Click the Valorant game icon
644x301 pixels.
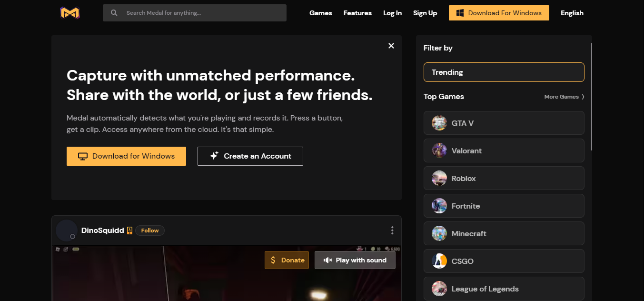439,150
